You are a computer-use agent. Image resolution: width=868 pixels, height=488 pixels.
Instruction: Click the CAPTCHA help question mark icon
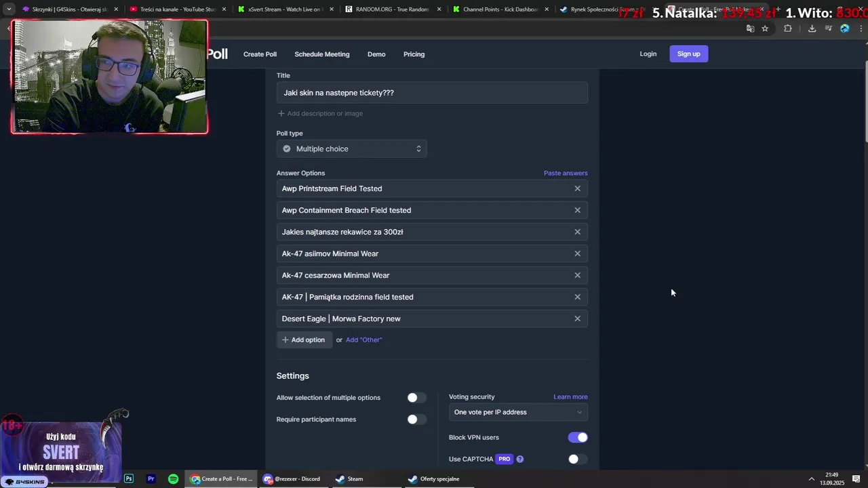[520, 459]
